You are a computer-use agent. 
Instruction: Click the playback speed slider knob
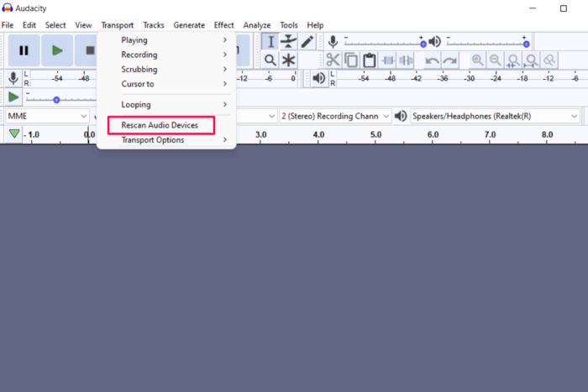point(56,100)
